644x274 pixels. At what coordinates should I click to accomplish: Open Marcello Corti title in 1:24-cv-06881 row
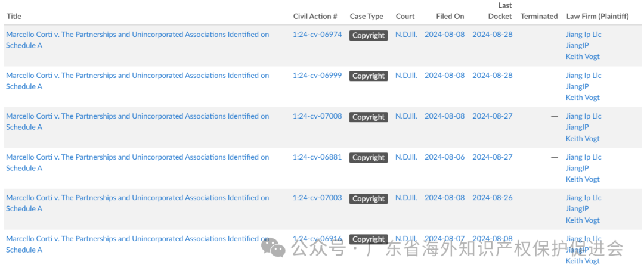pos(138,163)
